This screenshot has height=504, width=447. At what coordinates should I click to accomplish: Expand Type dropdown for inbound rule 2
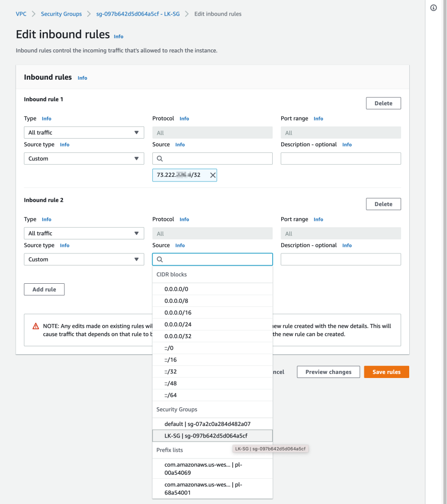pos(84,233)
